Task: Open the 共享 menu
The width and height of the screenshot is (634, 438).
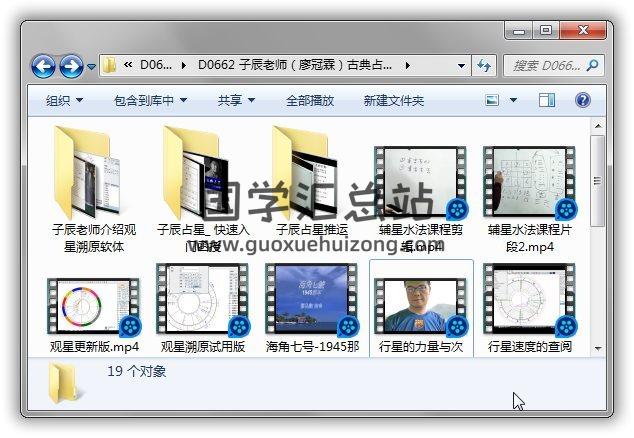Action: click(237, 100)
